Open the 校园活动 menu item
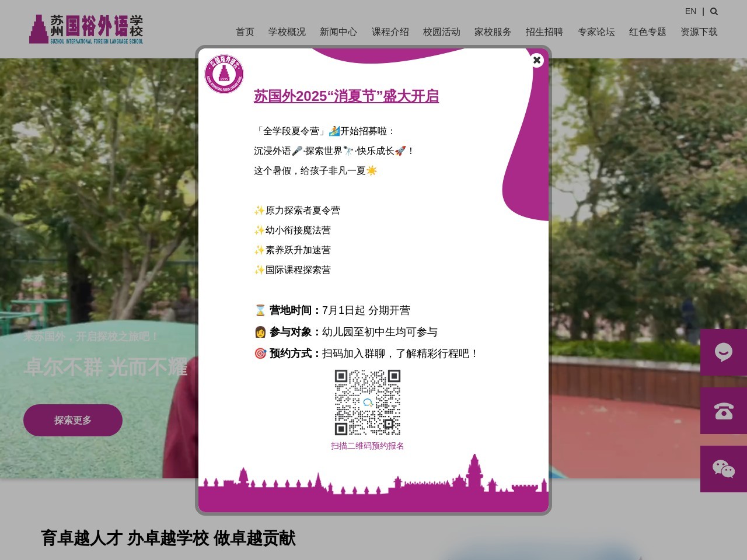 pos(441,32)
